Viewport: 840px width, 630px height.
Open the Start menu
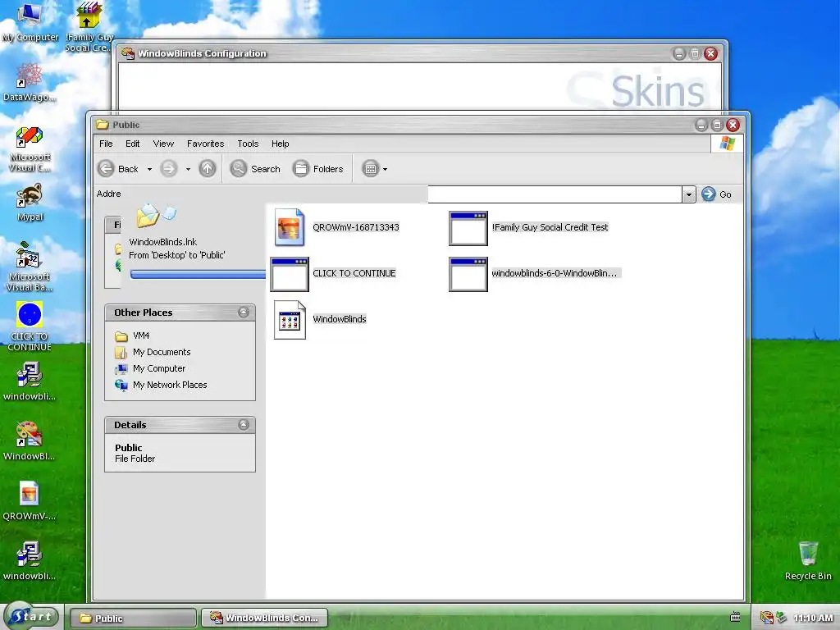point(32,616)
